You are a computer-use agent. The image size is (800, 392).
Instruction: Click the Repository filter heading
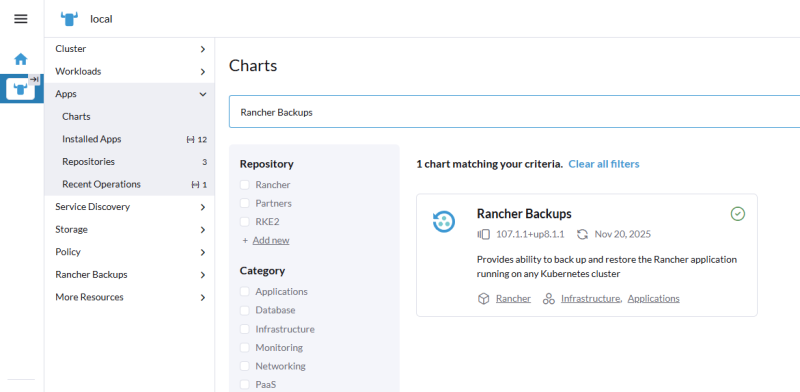(x=266, y=164)
